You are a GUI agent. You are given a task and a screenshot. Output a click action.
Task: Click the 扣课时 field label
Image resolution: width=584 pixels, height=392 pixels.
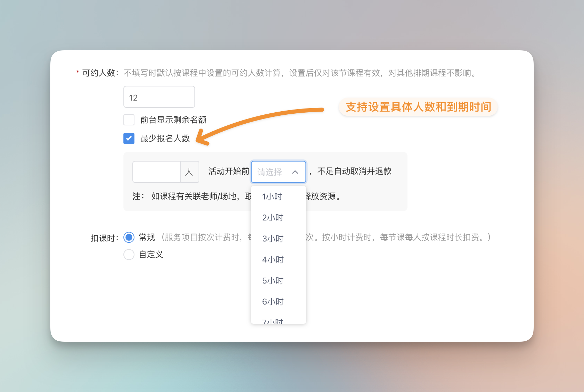point(103,238)
